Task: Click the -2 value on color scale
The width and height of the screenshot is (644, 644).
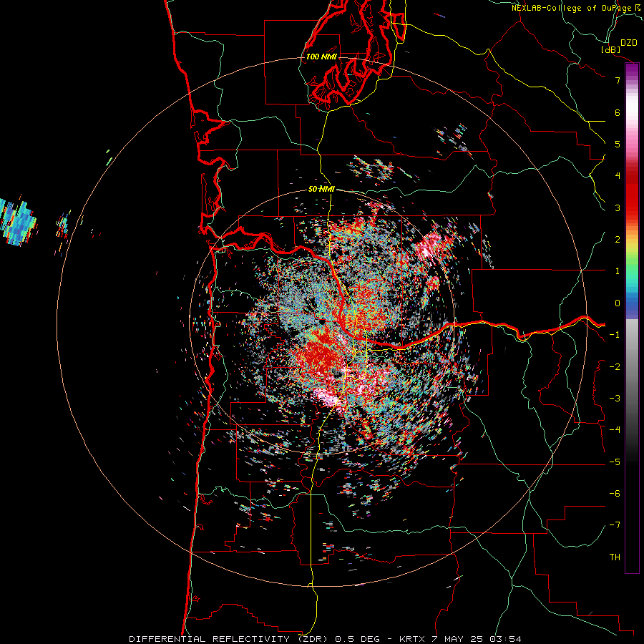Action: click(x=615, y=366)
